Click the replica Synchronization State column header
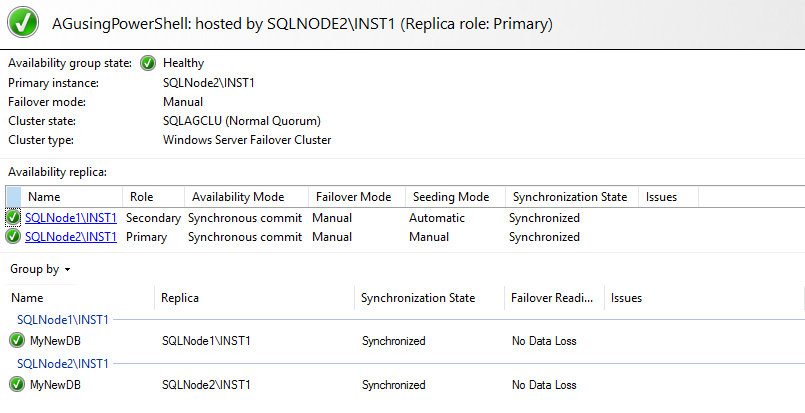Screen dimensions: 805x413 568,197
